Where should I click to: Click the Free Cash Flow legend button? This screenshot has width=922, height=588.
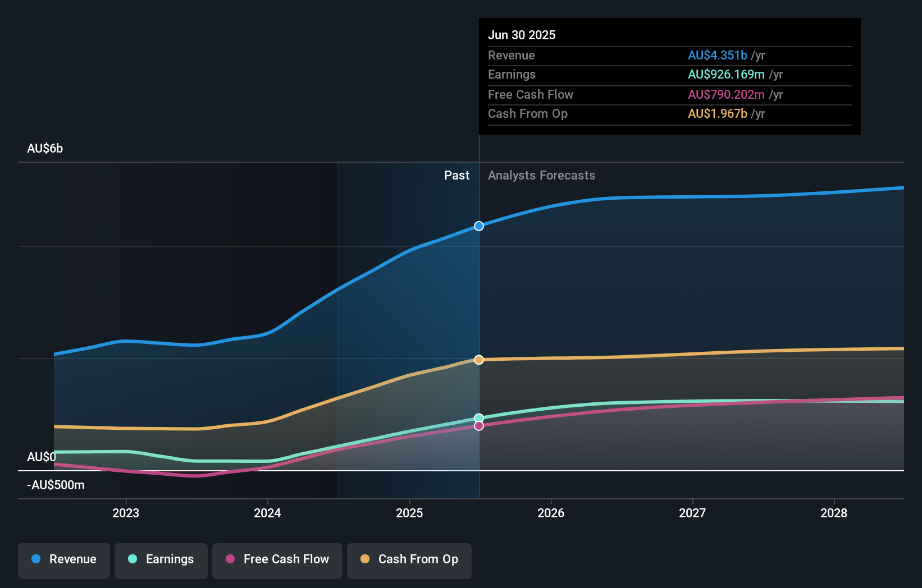coord(277,559)
